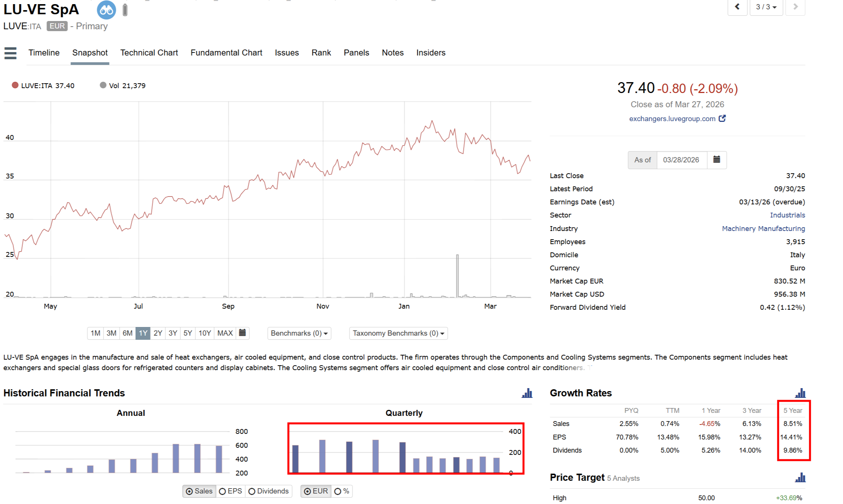Image resolution: width=843 pixels, height=504 pixels.
Task: Open the hamburger menu icon
Action: 10,53
